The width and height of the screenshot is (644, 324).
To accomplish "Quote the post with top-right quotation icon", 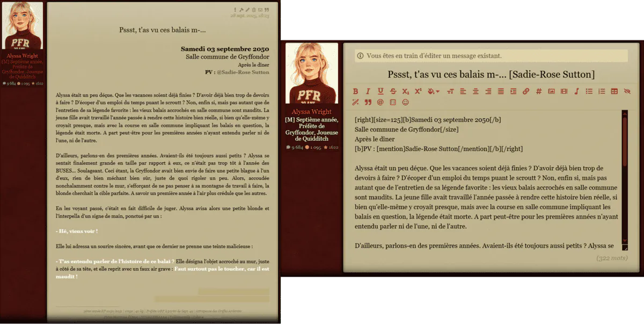I will 267,10.
